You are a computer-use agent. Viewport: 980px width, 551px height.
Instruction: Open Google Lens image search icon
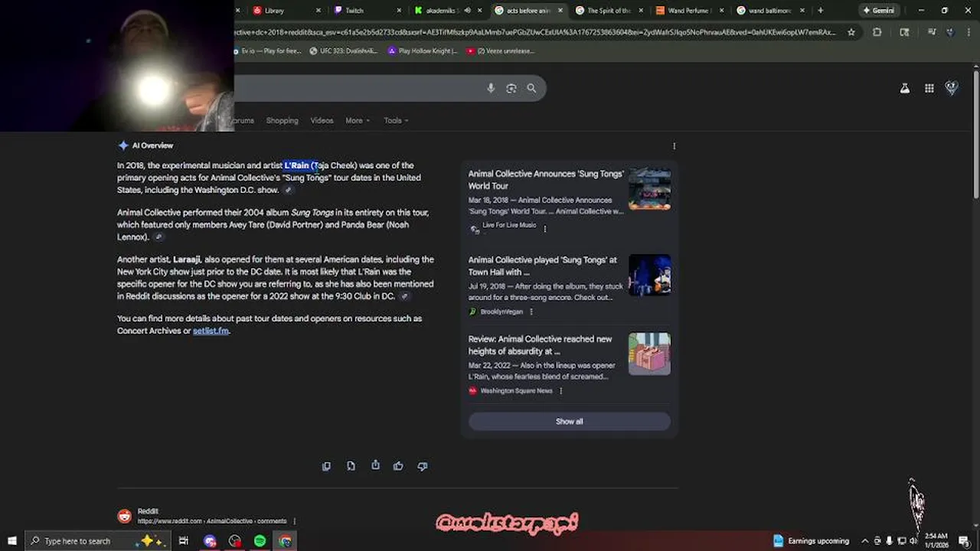pyautogui.click(x=511, y=88)
